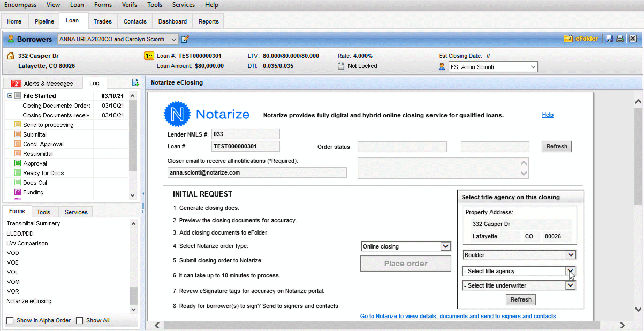Open the Encompass menu
644x331 pixels.
pyautogui.click(x=20, y=5)
